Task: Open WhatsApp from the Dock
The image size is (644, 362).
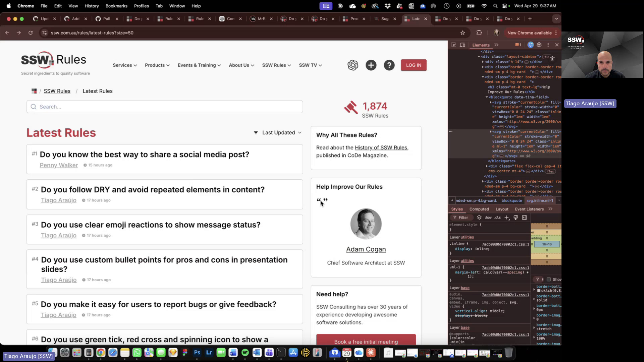Action: (137, 353)
